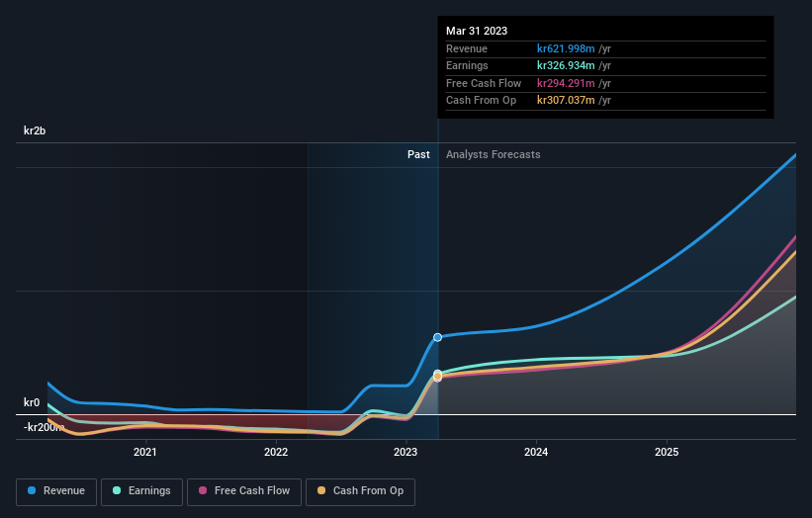Click the 2022 x-axis label
The width and height of the screenshot is (812, 518).
coord(276,452)
